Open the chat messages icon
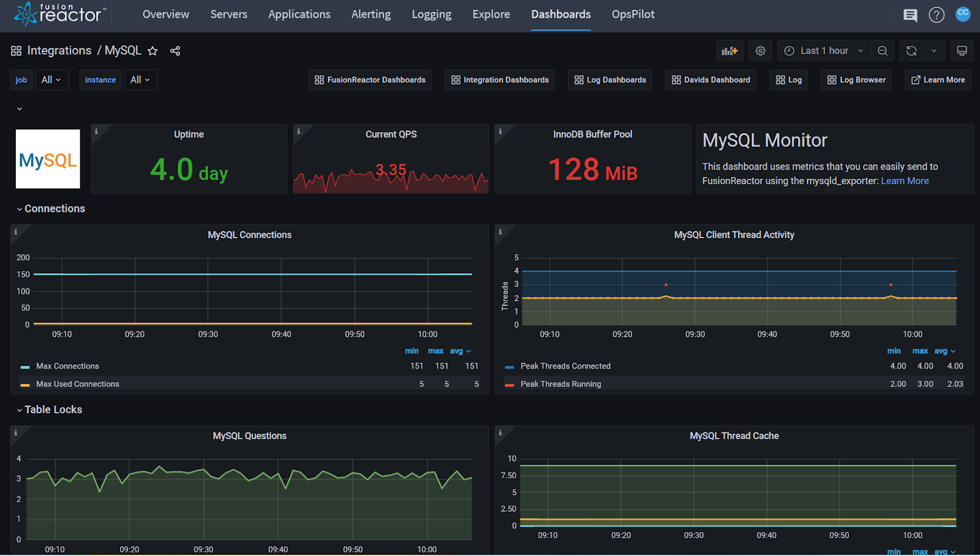Image resolution: width=980 pixels, height=556 pixels. [x=910, y=15]
